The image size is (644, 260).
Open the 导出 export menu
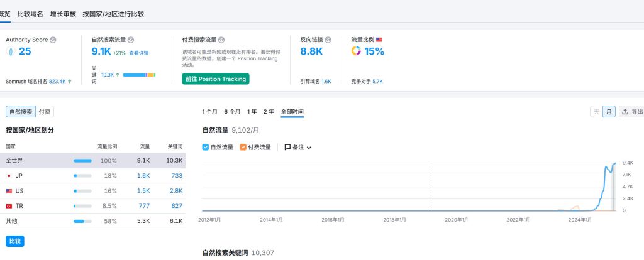631,112
